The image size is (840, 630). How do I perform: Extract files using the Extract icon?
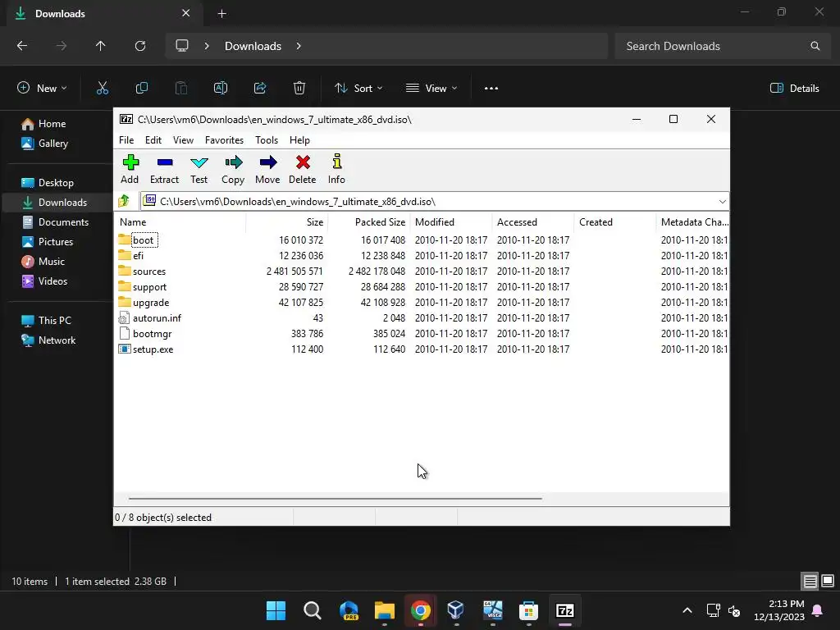[x=164, y=169]
